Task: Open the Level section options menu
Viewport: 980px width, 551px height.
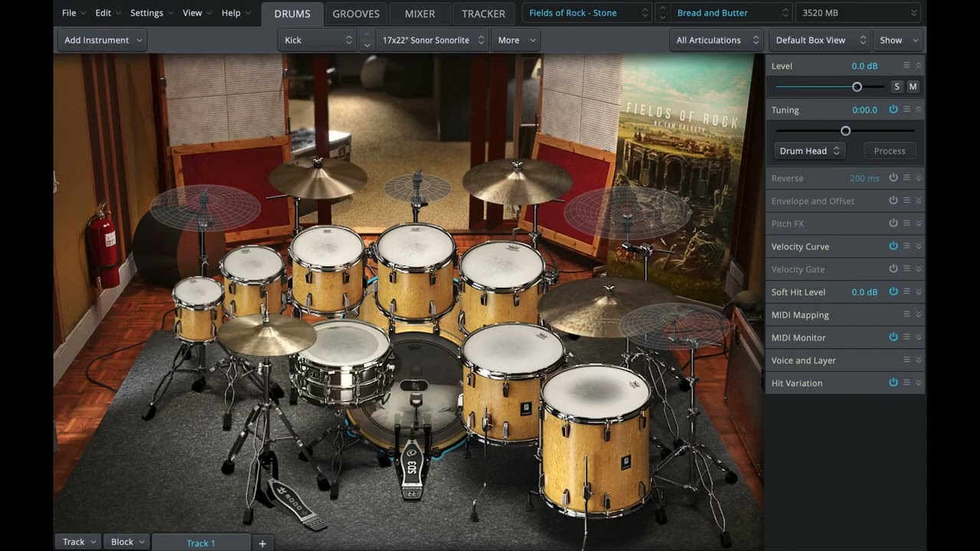Action: (906, 66)
